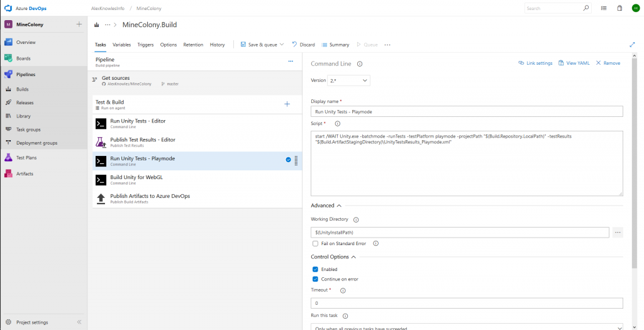Switch to the Triggers tab
This screenshot has height=330, width=644.
tap(145, 45)
